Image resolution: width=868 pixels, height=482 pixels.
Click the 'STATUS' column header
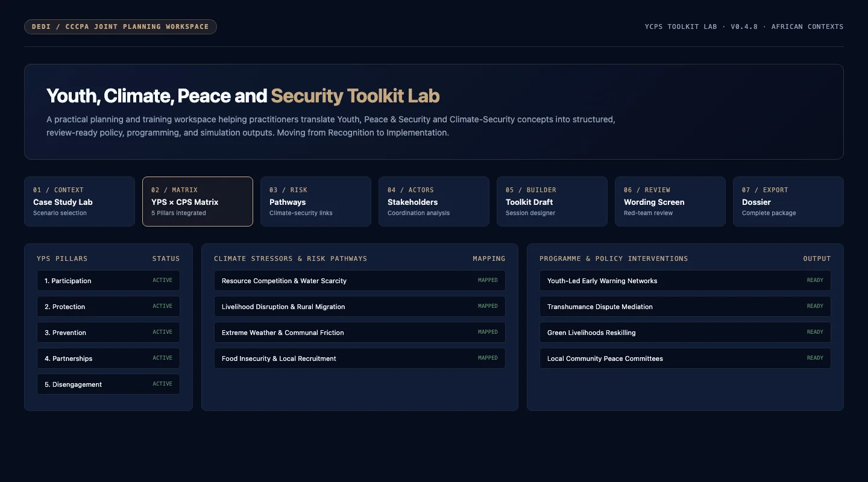(166, 258)
